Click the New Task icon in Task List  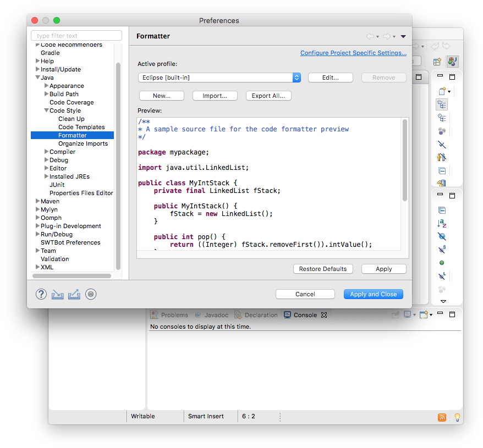442,91
